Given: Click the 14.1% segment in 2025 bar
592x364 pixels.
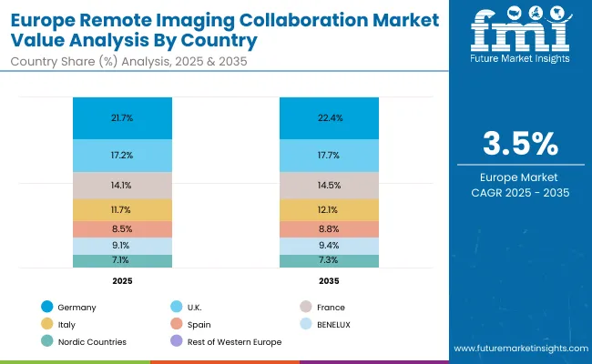Looking at the screenshot, I should (x=122, y=186).
